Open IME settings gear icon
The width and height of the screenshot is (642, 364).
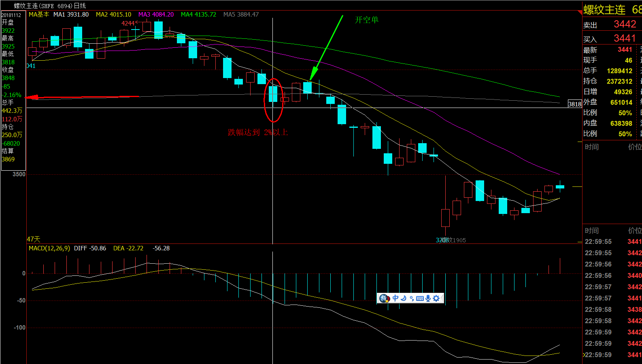(436, 298)
